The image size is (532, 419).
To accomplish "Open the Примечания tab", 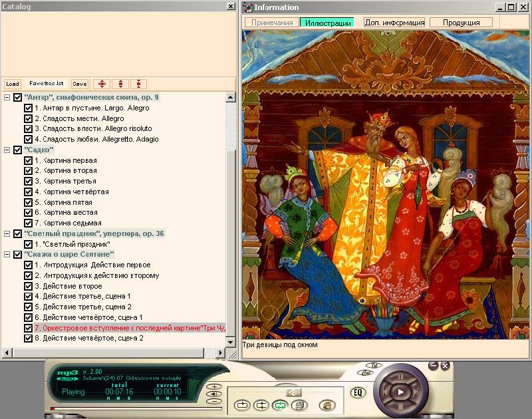I will point(272,23).
